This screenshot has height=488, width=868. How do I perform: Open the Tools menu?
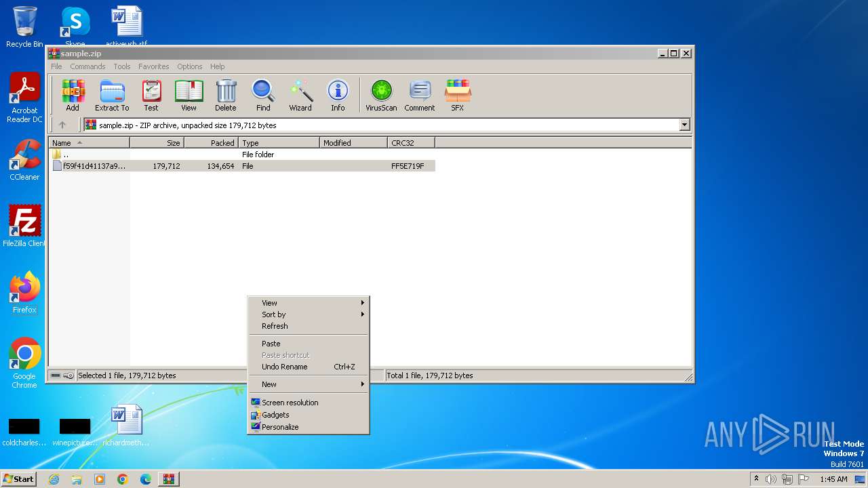point(122,66)
